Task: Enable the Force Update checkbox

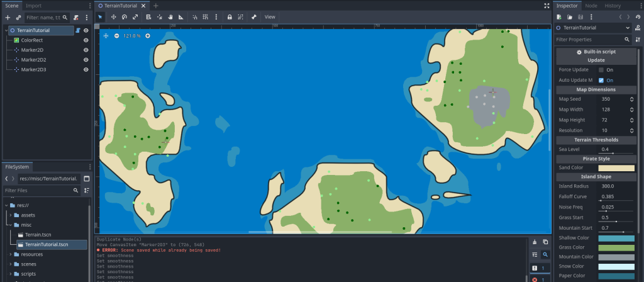Action: tap(601, 70)
